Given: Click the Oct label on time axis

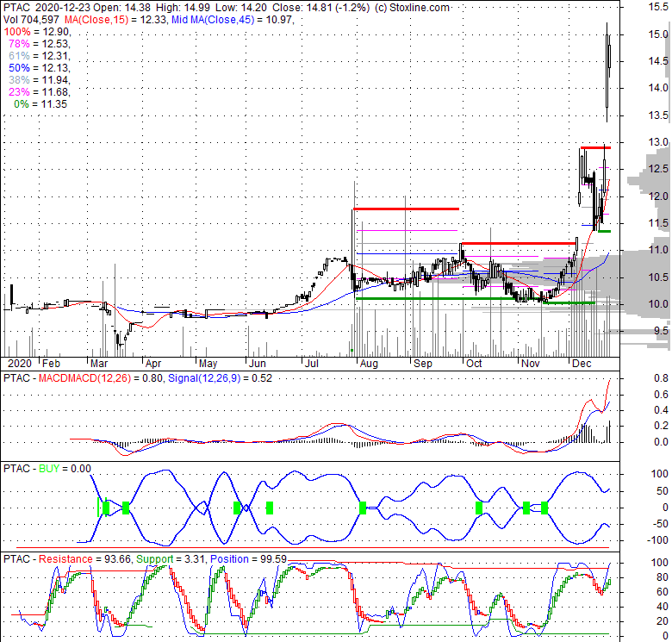Looking at the screenshot, I should point(474,364).
